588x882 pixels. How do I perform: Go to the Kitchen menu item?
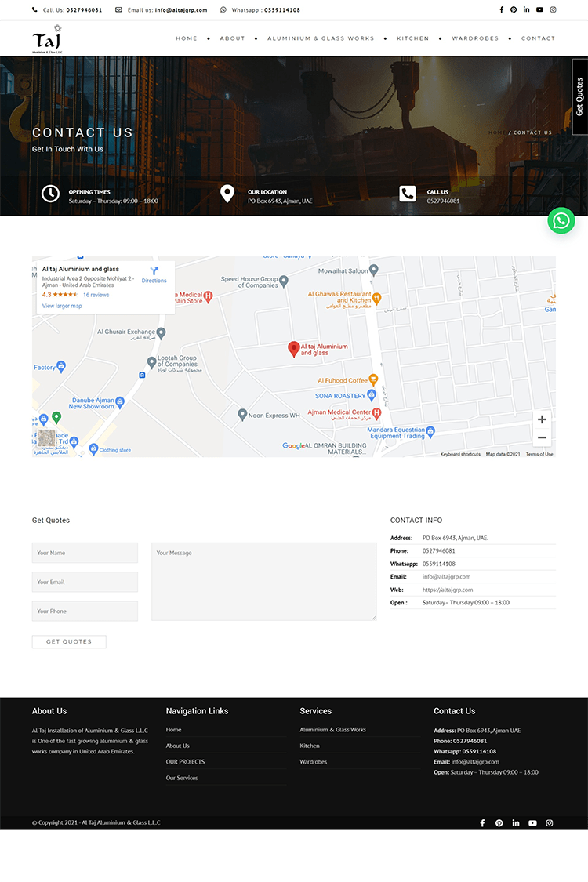pos(413,38)
